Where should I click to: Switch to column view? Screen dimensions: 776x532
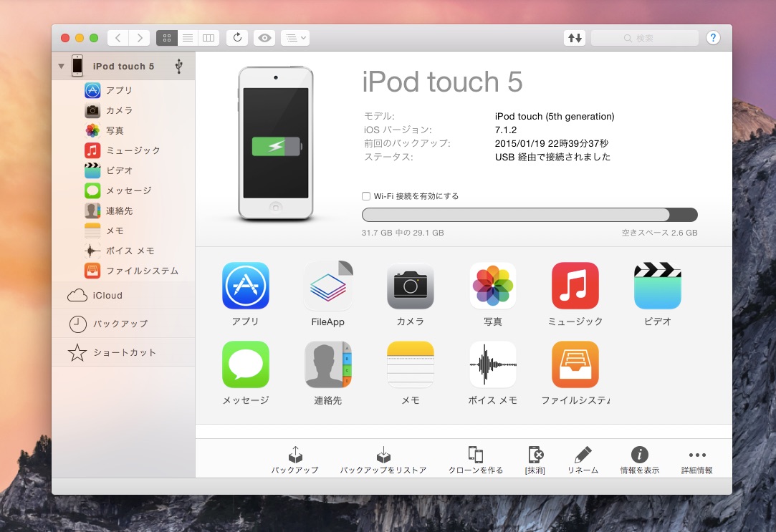(x=209, y=37)
